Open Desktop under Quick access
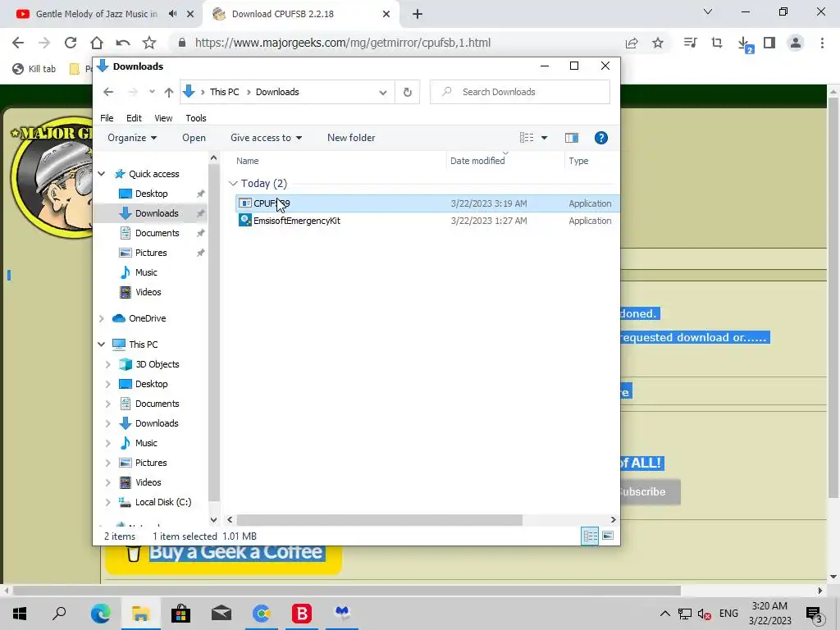 [151, 194]
